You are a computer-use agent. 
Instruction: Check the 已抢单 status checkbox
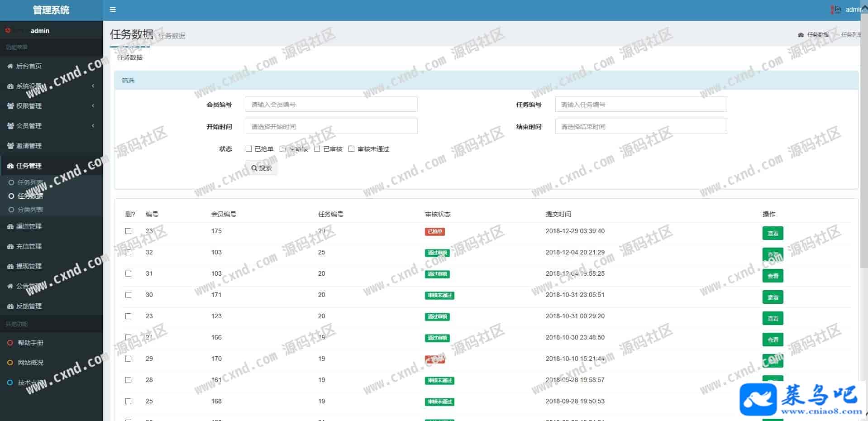(x=248, y=148)
